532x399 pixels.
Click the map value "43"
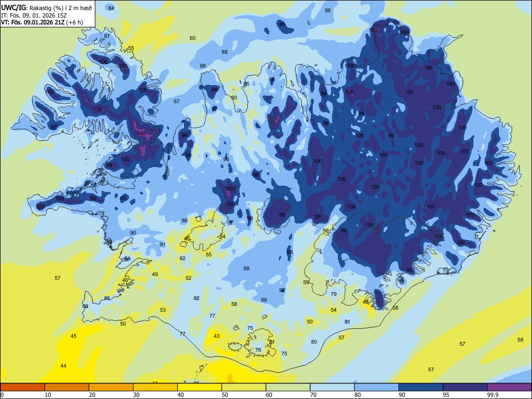click(217, 336)
